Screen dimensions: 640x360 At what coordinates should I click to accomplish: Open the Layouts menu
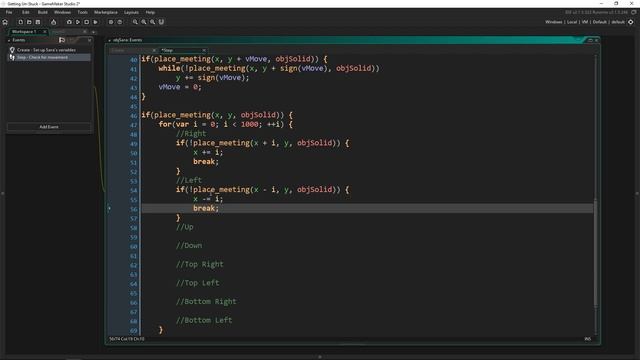(x=131, y=12)
